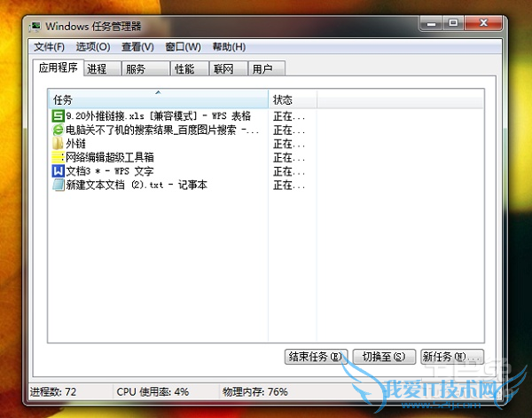This screenshot has width=532, height=418.
Task: Close the Windows 任务管理器 window
Action: click(483, 23)
